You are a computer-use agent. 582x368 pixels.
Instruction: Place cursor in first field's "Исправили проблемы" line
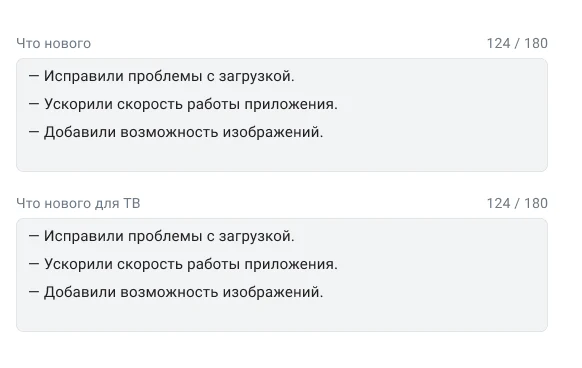(161, 76)
